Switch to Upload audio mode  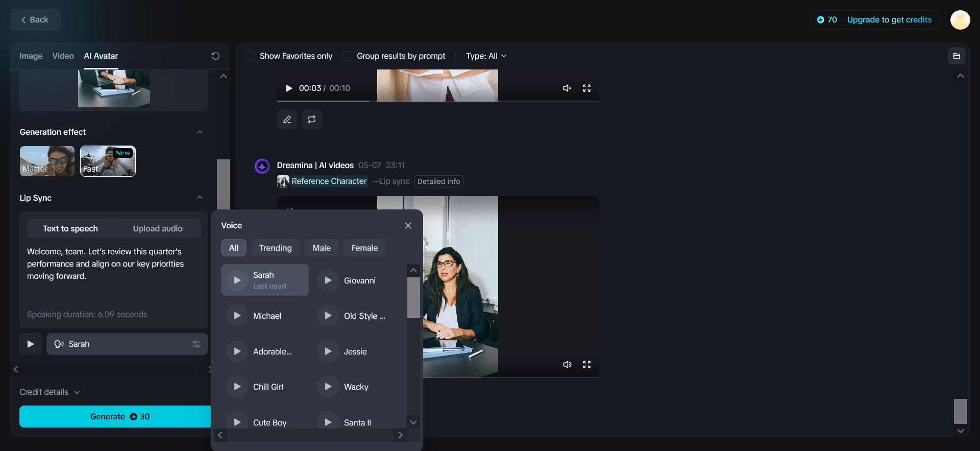point(158,229)
